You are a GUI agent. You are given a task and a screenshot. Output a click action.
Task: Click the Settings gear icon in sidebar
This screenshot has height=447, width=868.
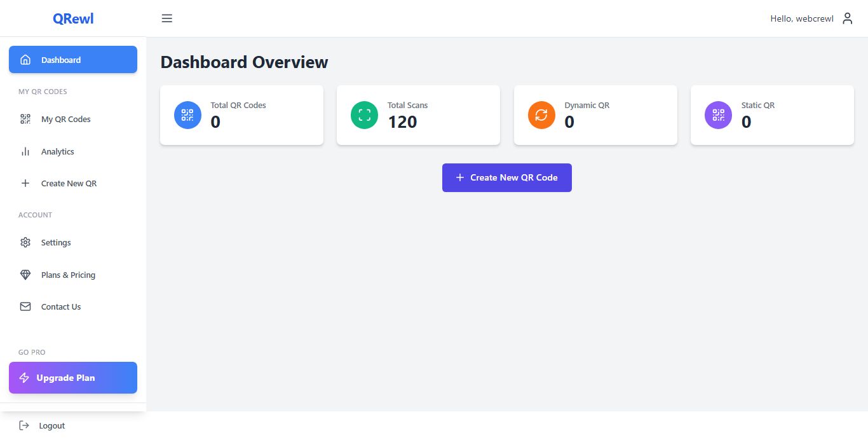click(x=25, y=242)
